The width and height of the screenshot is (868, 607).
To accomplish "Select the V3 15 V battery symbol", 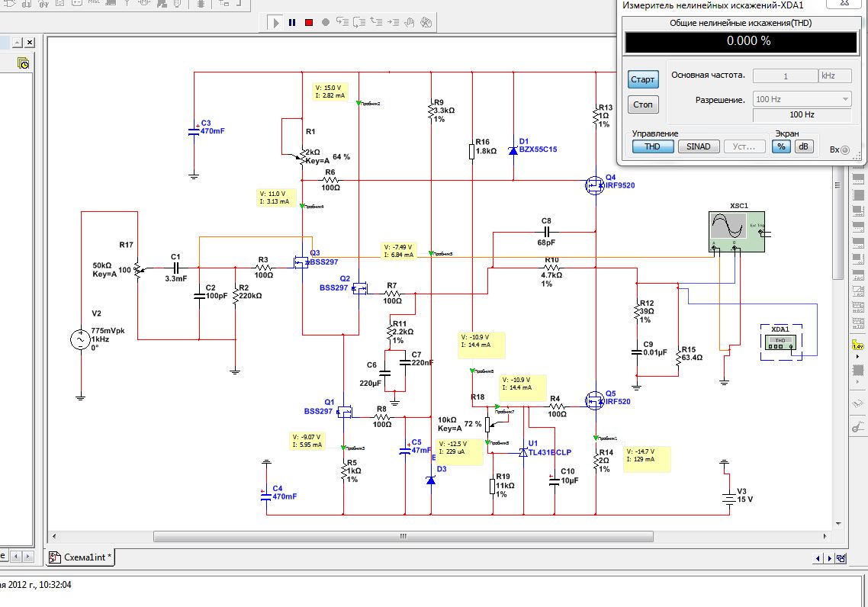I will click(729, 498).
